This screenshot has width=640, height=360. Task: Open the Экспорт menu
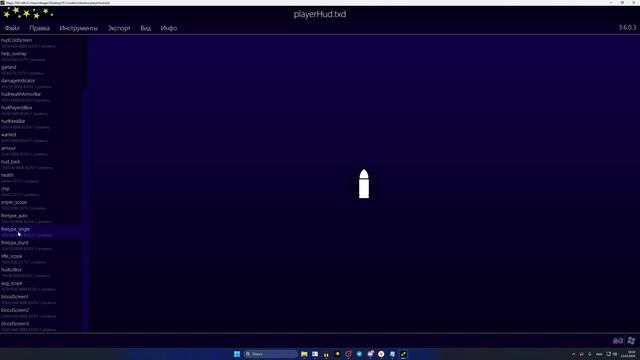point(119,28)
